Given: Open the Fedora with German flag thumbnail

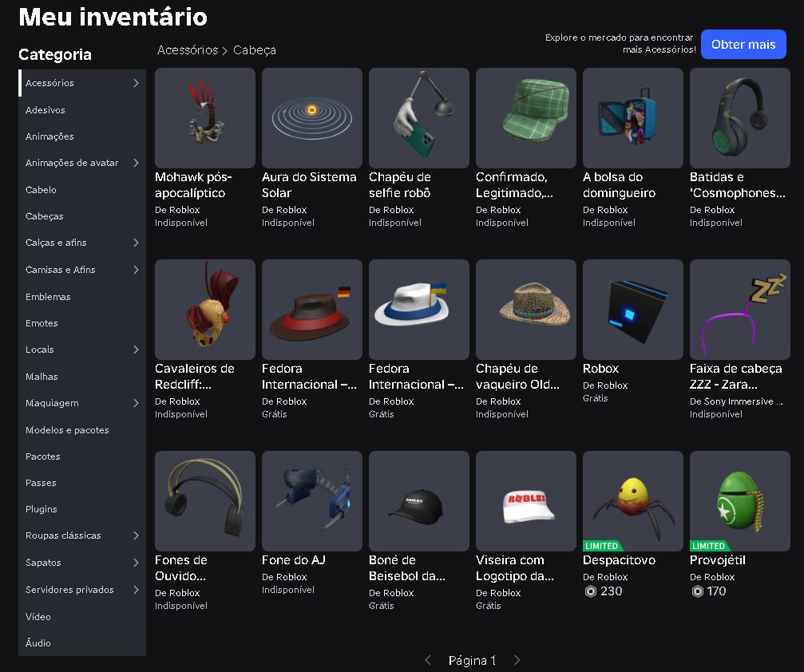Looking at the screenshot, I should point(311,310).
